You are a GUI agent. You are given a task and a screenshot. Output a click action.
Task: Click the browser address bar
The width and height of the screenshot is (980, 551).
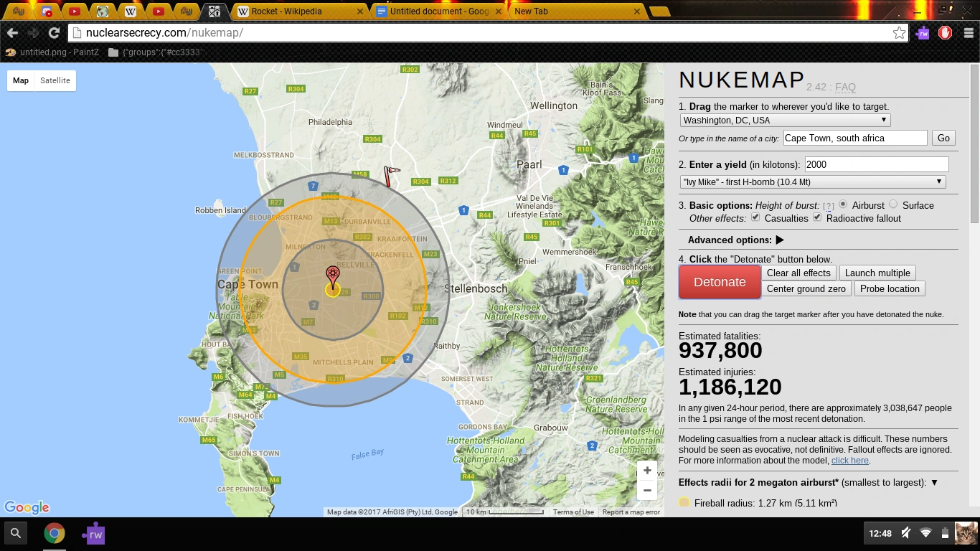(x=488, y=33)
